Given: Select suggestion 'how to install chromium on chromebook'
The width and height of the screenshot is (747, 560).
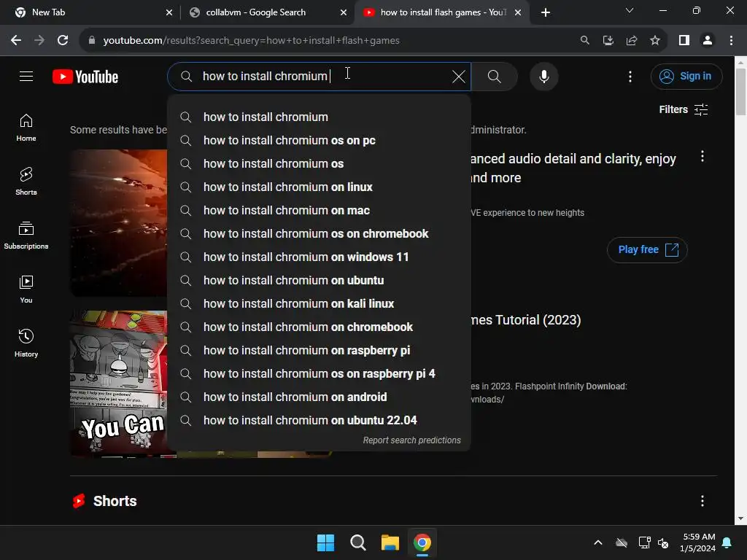Looking at the screenshot, I should (320, 327).
